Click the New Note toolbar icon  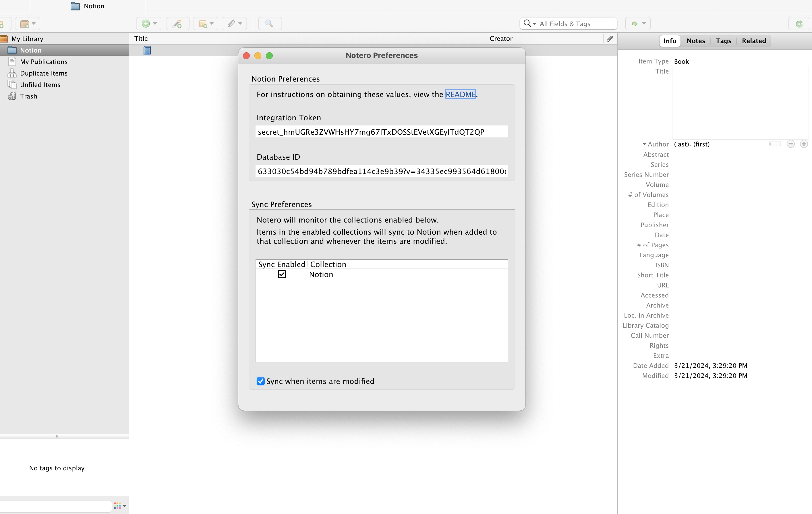click(203, 24)
